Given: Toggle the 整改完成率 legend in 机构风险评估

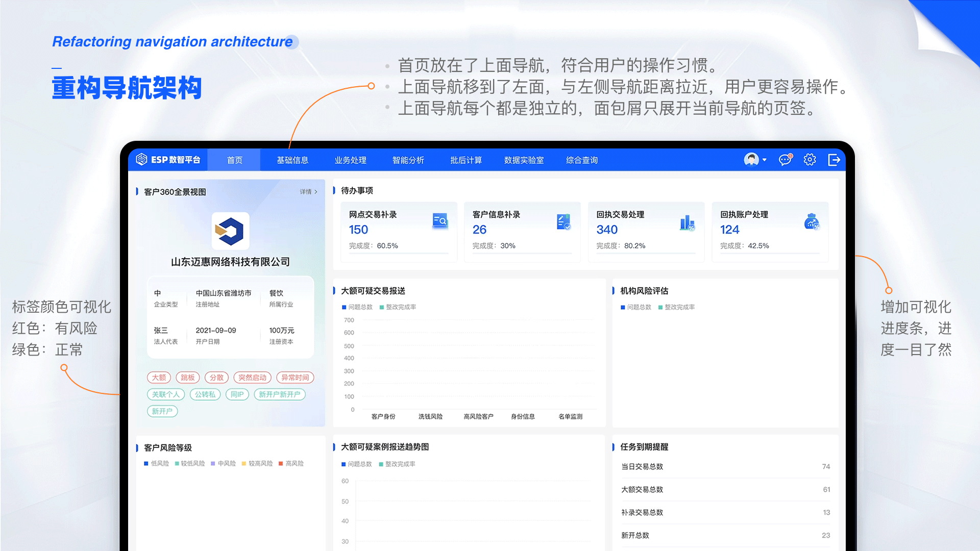Looking at the screenshot, I should [x=676, y=307].
